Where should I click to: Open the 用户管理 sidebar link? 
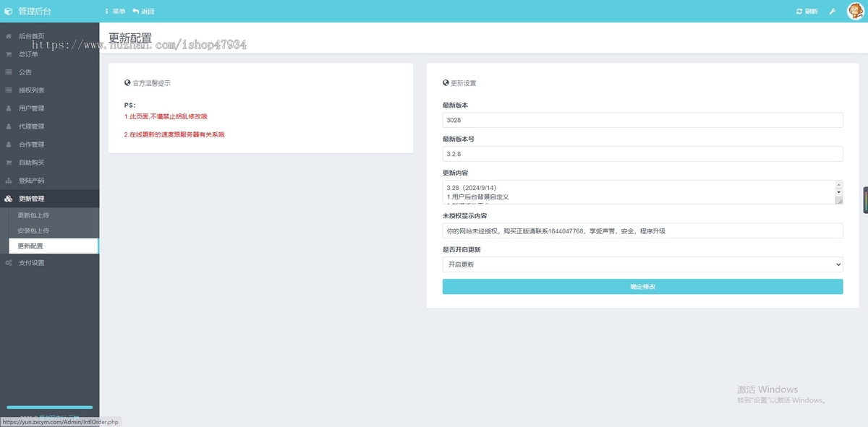(32, 108)
